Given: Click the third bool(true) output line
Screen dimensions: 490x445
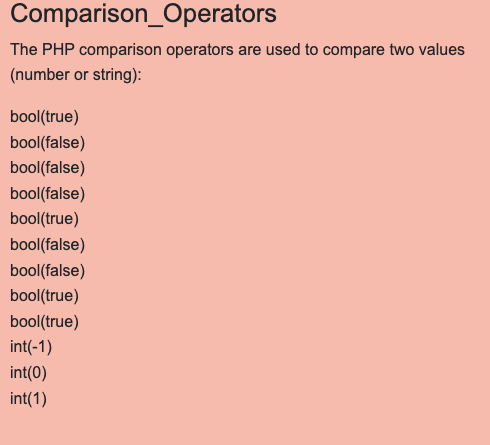Looking at the screenshot, I should click(x=44, y=296).
